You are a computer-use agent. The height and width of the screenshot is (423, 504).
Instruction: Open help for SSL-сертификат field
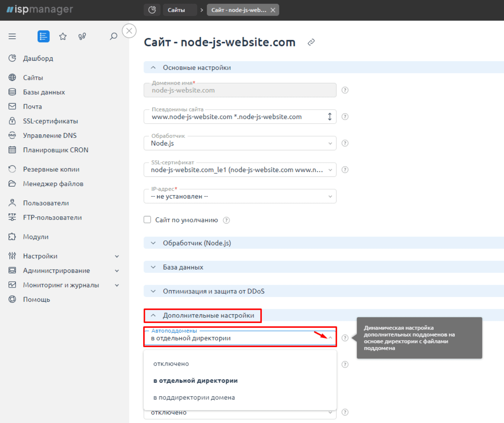click(345, 170)
